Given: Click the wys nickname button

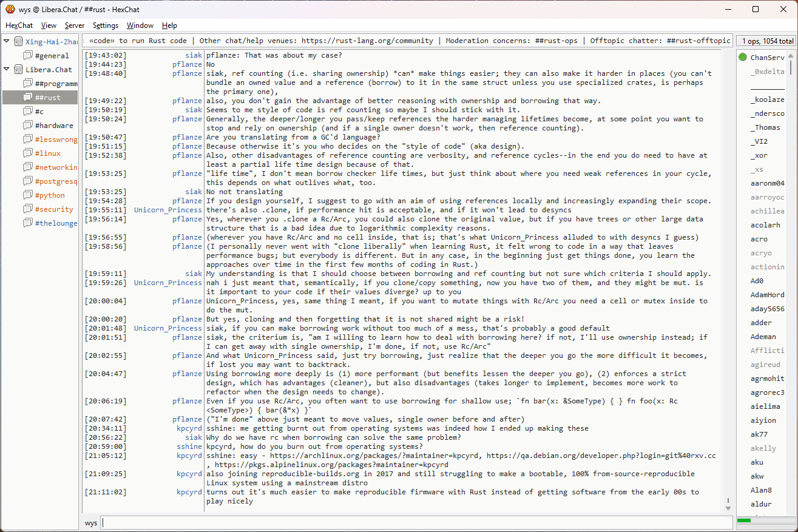Looking at the screenshot, I should tap(91, 522).
